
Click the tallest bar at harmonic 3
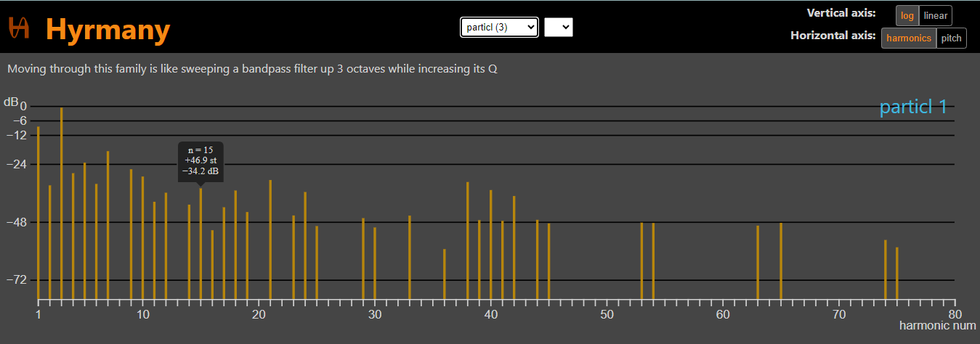[x=62, y=203]
